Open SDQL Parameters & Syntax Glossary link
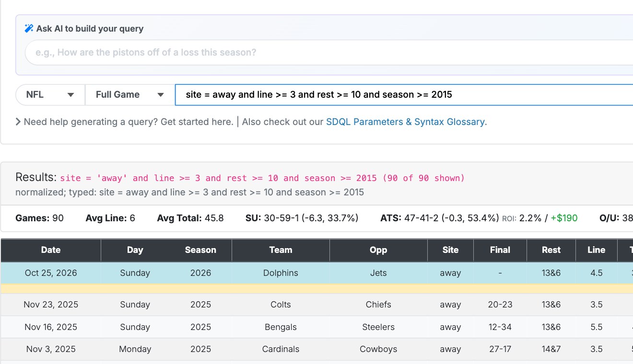Screen dimensions: 633x364 (407, 122)
